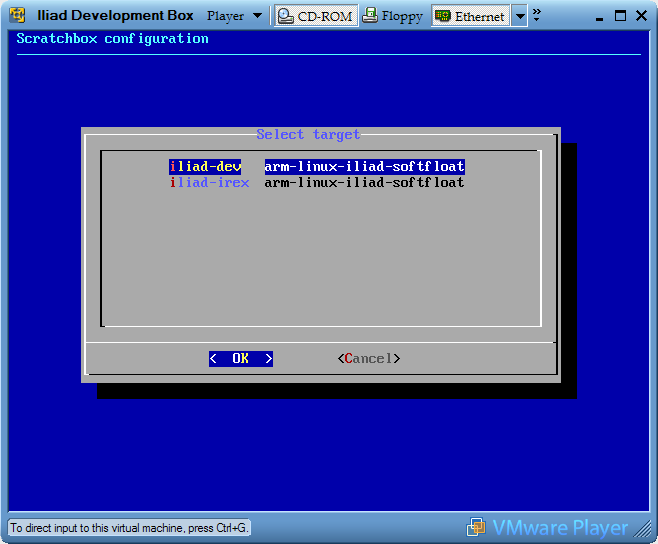Open the Player dropdown menu

234,16
